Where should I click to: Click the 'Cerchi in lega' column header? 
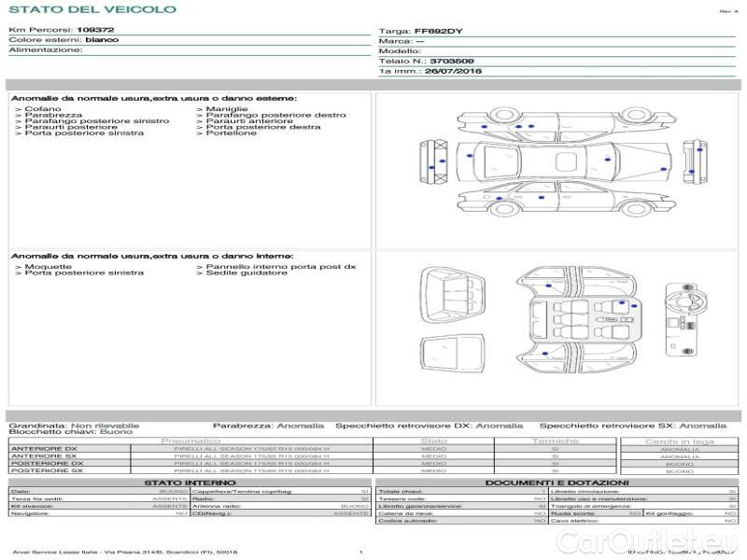[x=680, y=441]
